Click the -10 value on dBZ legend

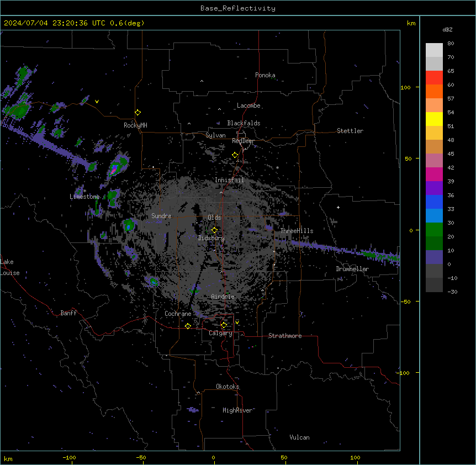(452, 278)
